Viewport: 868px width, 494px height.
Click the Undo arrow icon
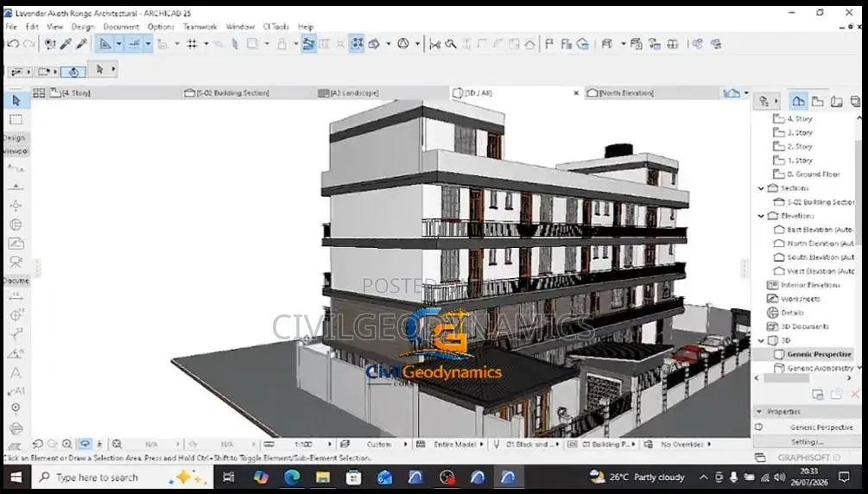(x=13, y=44)
